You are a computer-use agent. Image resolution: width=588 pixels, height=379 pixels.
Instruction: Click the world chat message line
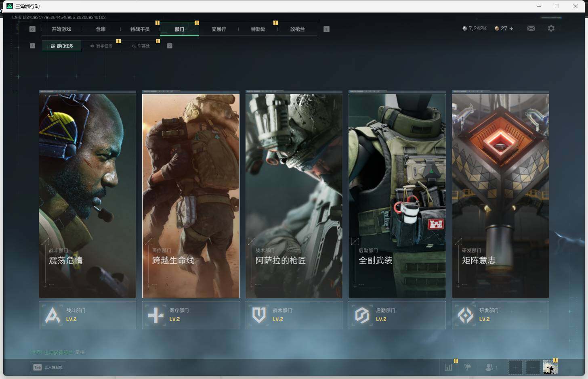[57, 352]
